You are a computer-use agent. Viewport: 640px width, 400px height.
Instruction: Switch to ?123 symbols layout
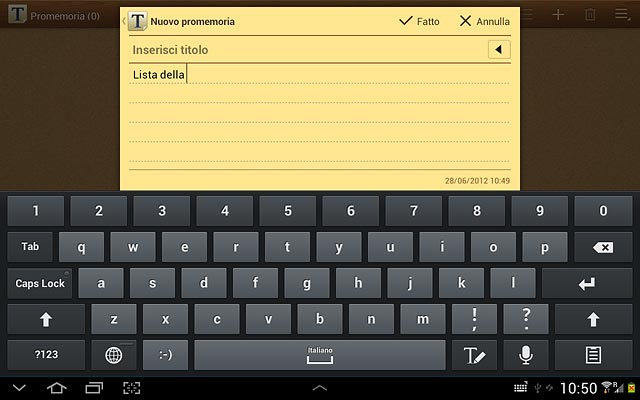46,355
